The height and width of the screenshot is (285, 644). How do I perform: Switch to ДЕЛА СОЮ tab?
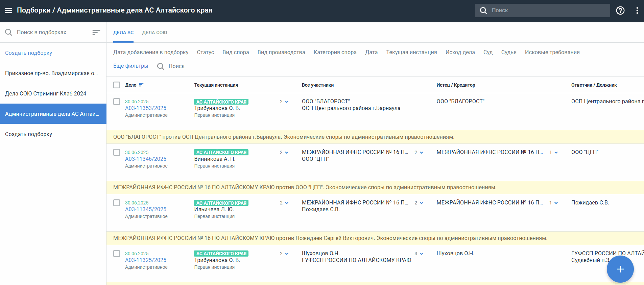pyautogui.click(x=154, y=32)
